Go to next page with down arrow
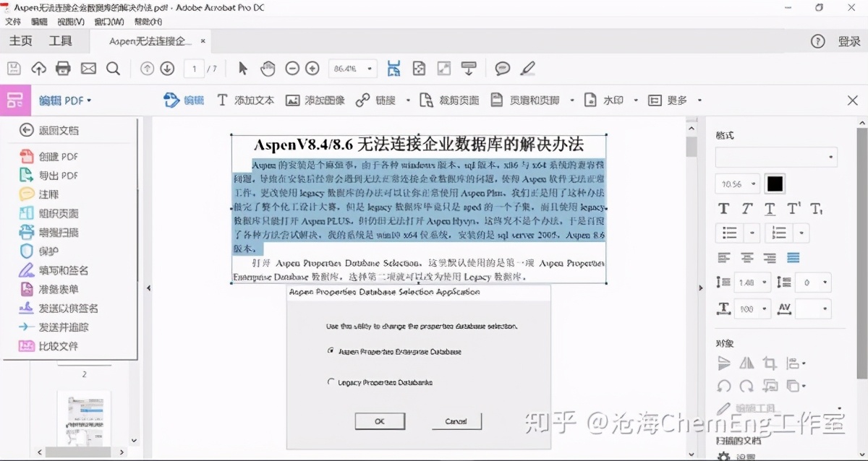This screenshot has width=868, height=461. pos(167,69)
